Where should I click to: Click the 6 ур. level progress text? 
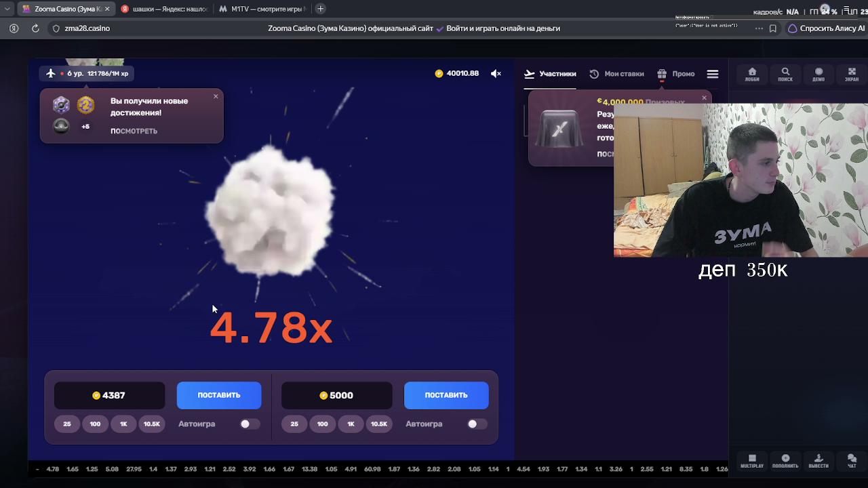[x=98, y=73]
